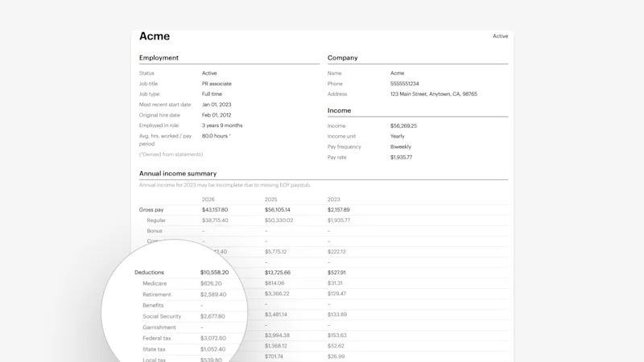644x362 pixels.
Task: Select the income value $56,269.25
Action: click(x=403, y=126)
